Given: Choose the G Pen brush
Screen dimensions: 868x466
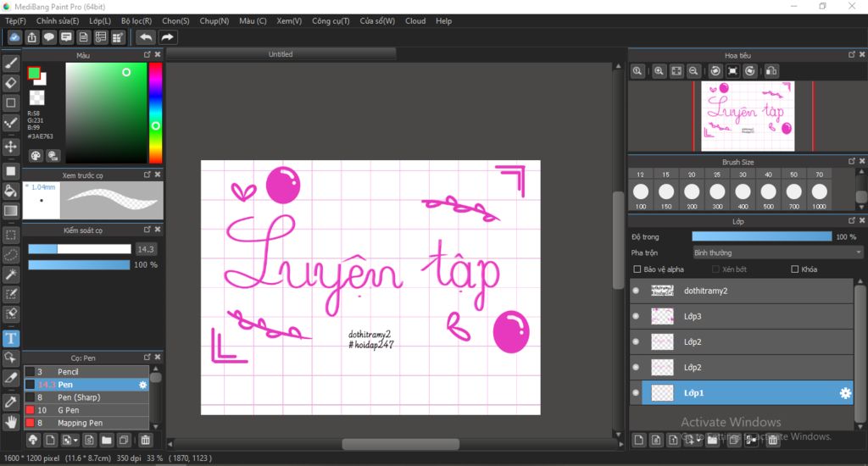Looking at the screenshot, I should [x=86, y=410].
